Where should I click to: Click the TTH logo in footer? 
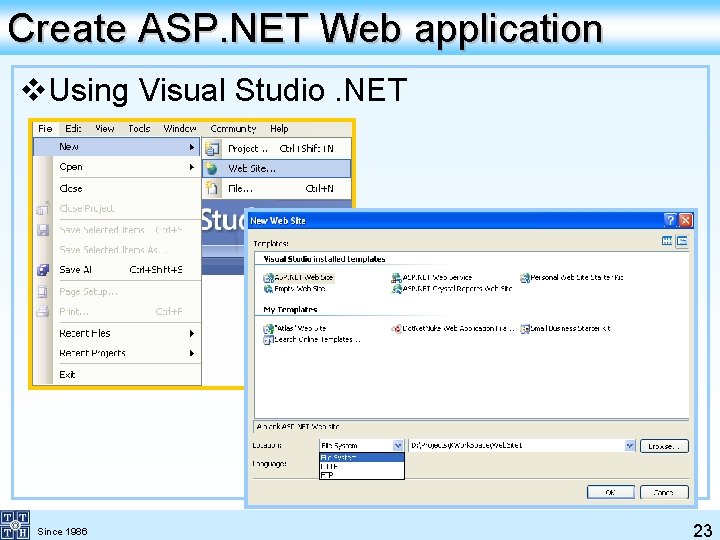pyautogui.click(x=15, y=525)
